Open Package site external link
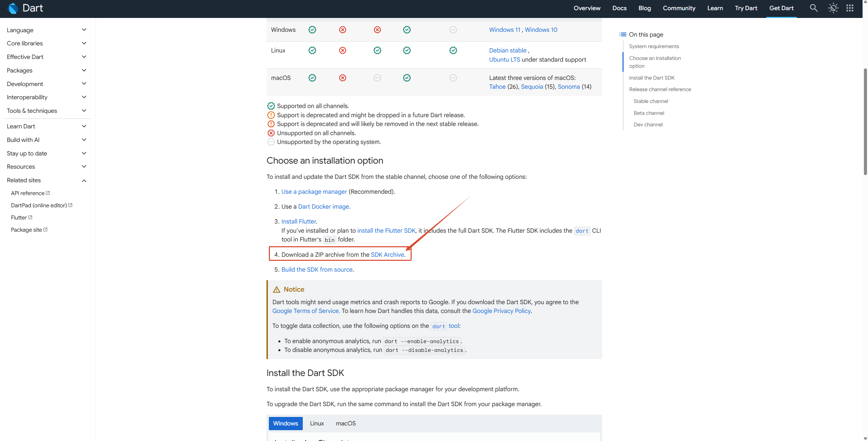 29,230
